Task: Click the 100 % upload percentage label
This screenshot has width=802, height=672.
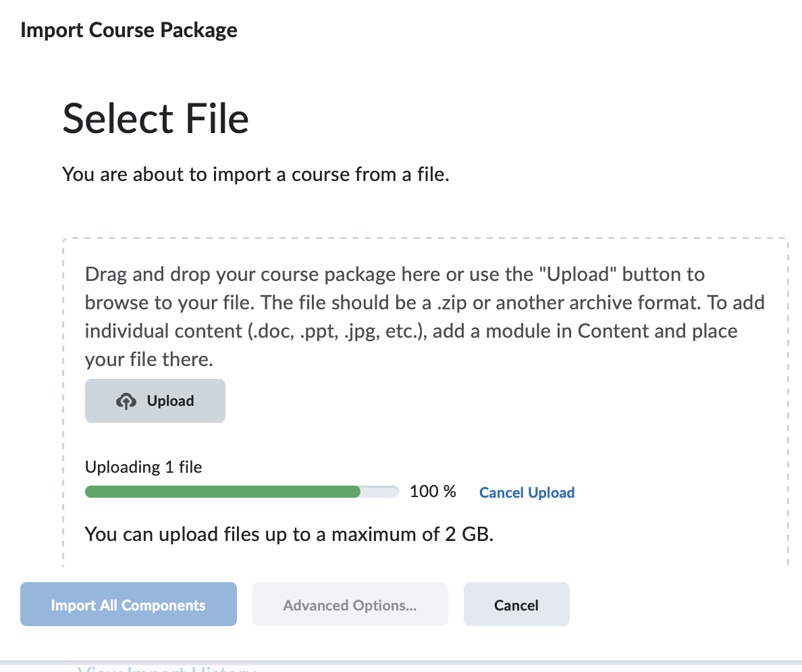Action: click(432, 491)
